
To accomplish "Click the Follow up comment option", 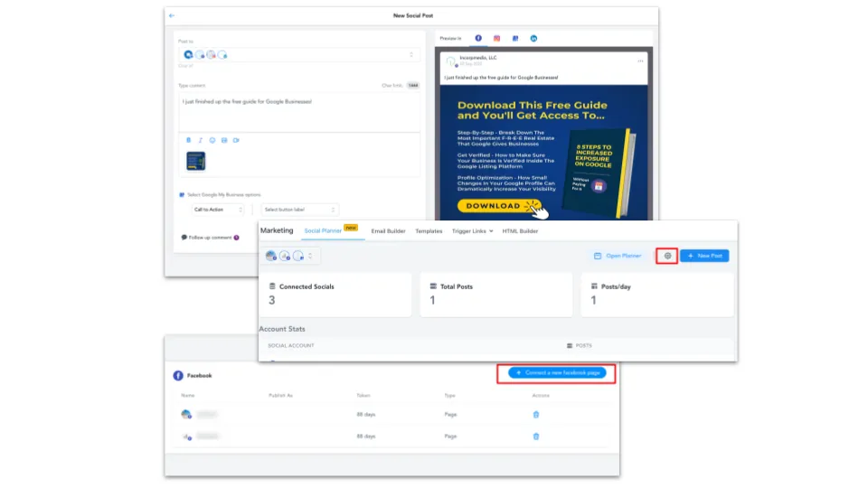I will coord(210,238).
